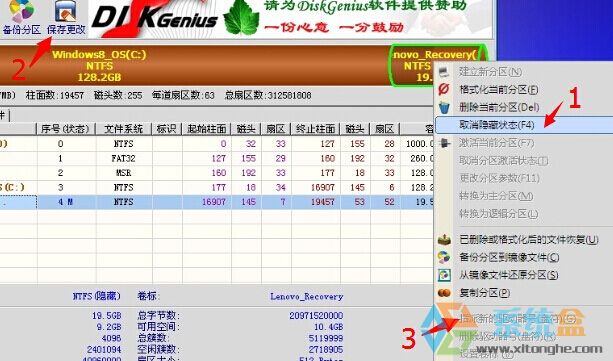Click total clusters value 5119999

point(326,338)
